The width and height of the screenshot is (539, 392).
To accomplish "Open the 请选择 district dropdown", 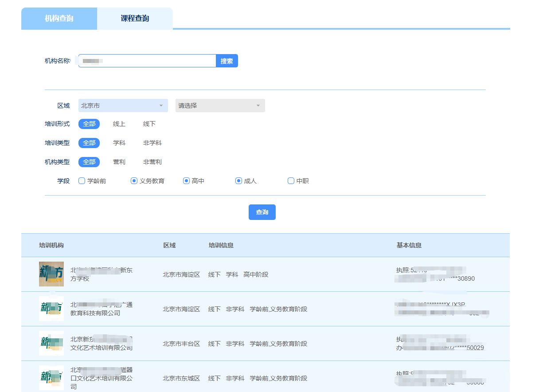I will 220,106.
